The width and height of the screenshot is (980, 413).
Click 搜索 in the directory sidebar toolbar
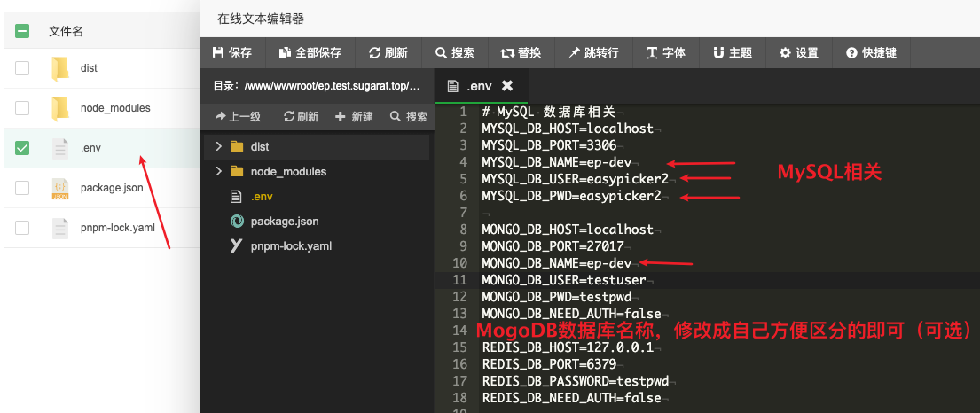(x=409, y=117)
